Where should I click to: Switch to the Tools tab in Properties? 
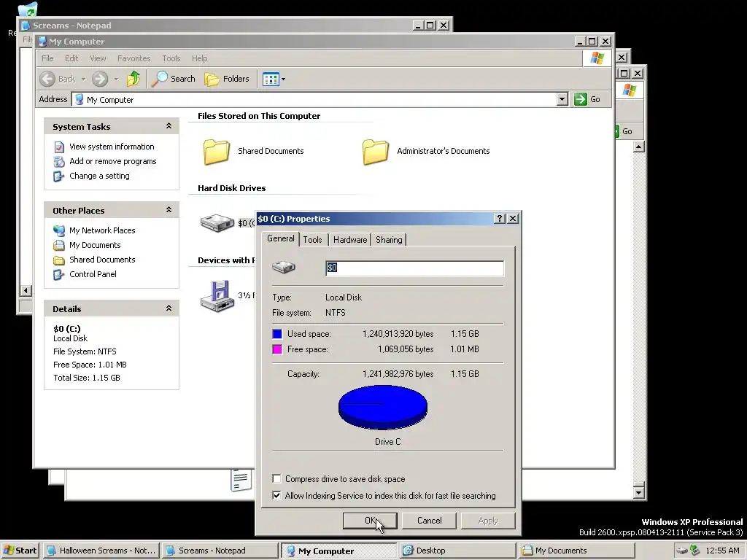coord(312,239)
